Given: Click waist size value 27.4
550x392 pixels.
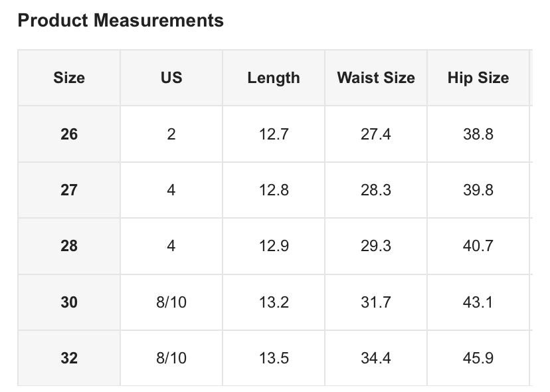Looking at the screenshot, I should [376, 134].
